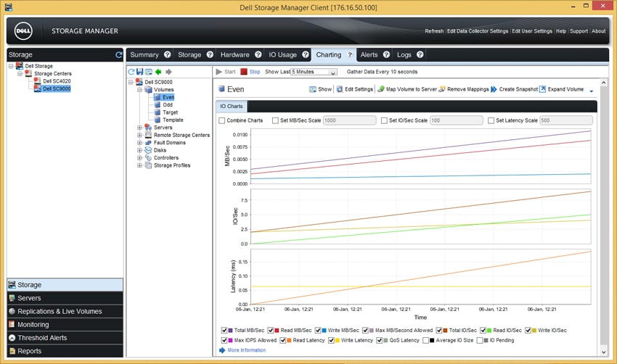Click the Storage panel refresh icon
Screen dimensions: 617x364
tap(119, 54)
